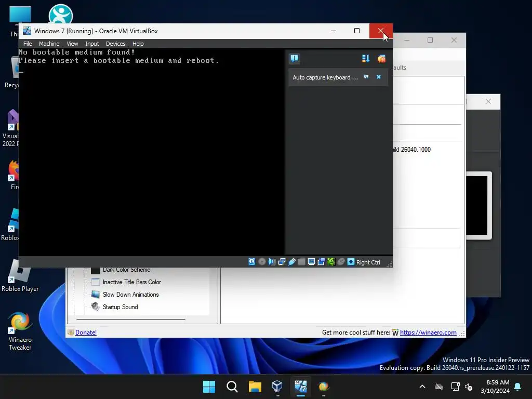Click the horizontal scrollbar under Winaero tree
This screenshot has height=399, width=532.
pos(131,320)
